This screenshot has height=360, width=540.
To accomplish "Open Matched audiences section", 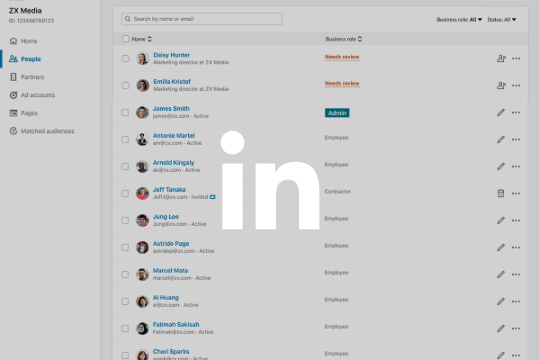I will (x=42, y=131).
